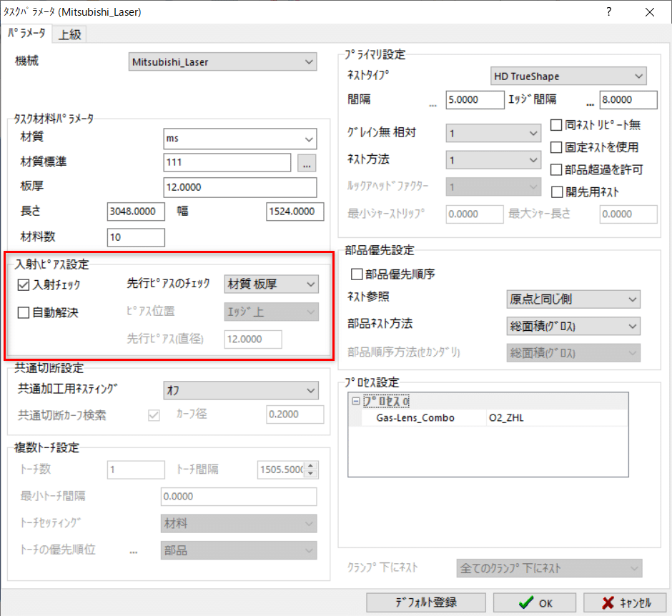Click the 板厚 field showing 12.0000
672x616 pixels.
pyautogui.click(x=240, y=187)
